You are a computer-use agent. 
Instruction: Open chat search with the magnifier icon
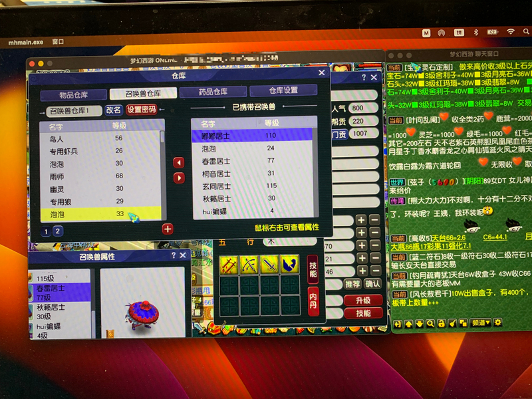pos(430,323)
